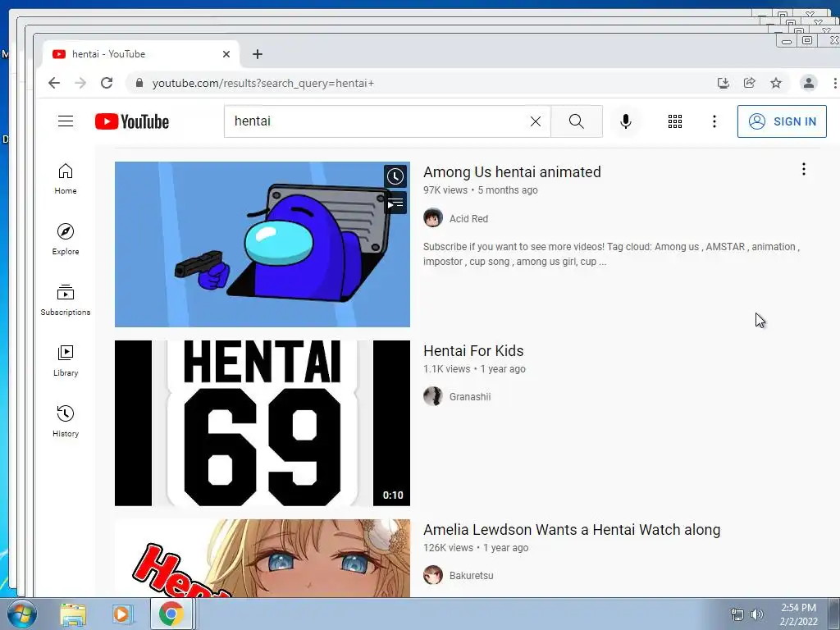Click title 'Amelia Lewdson Wants a Hentai Watch along'
The width and height of the screenshot is (840, 630).
click(572, 530)
